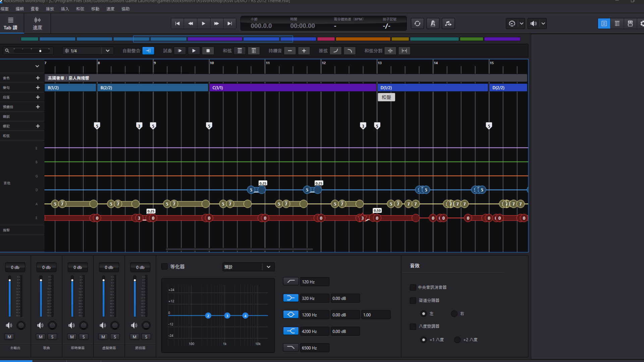Click the 推弦 bend-up icon

click(x=335, y=51)
